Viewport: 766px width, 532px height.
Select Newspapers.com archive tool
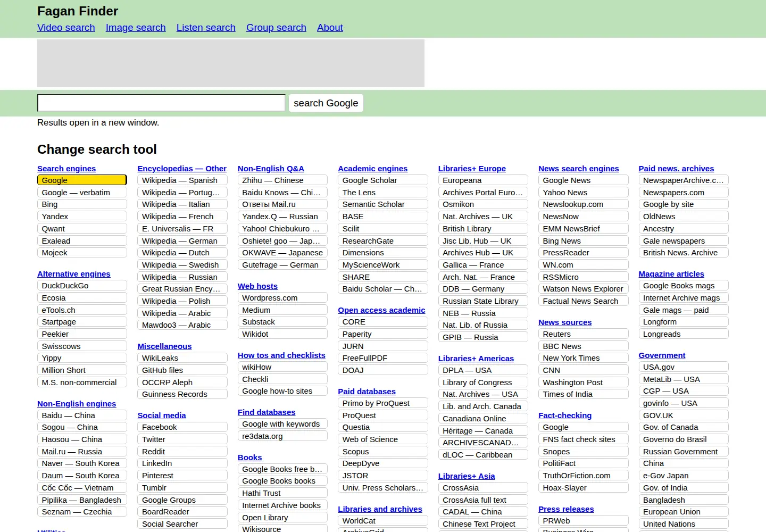684,193
